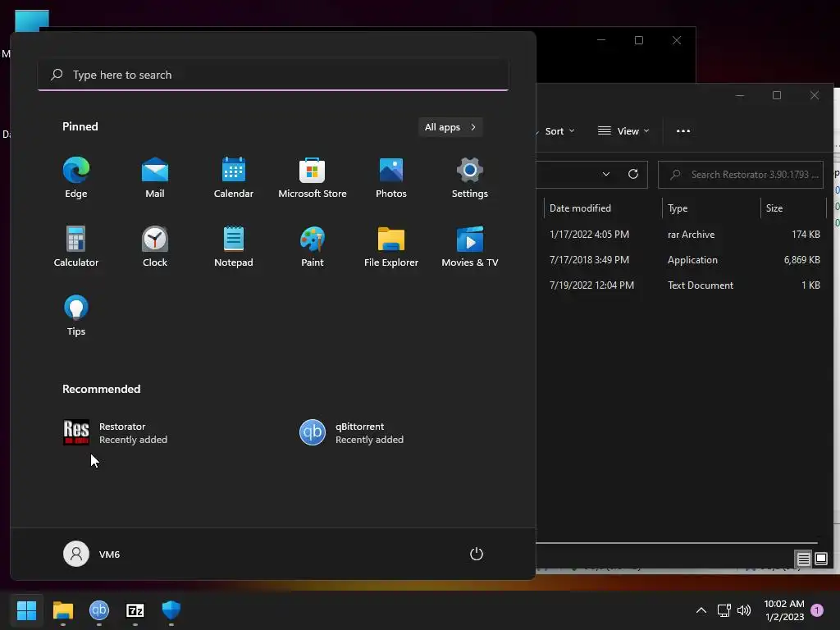The image size is (840, 630).
Task: Open the volume tray icon
Action: point(744,610)
